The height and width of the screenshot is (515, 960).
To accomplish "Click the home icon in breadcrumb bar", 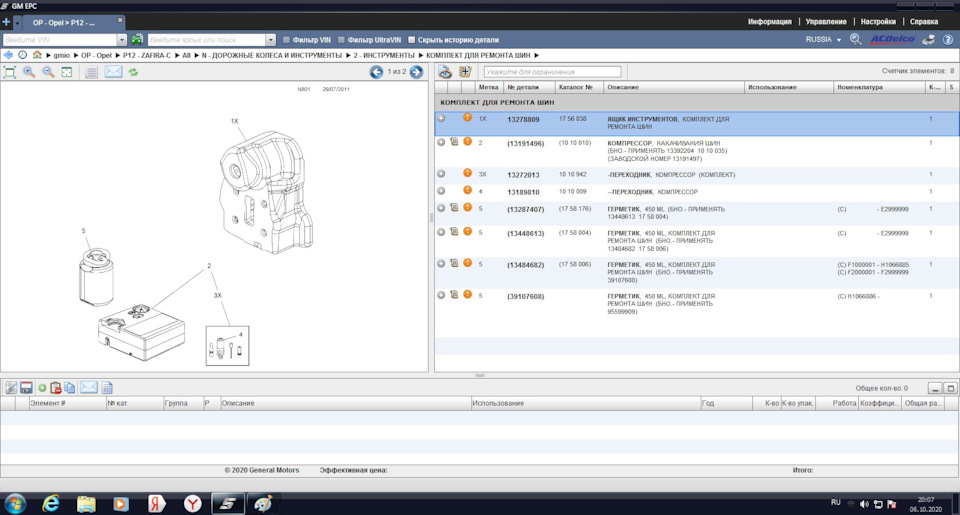I will coord(37,55).
